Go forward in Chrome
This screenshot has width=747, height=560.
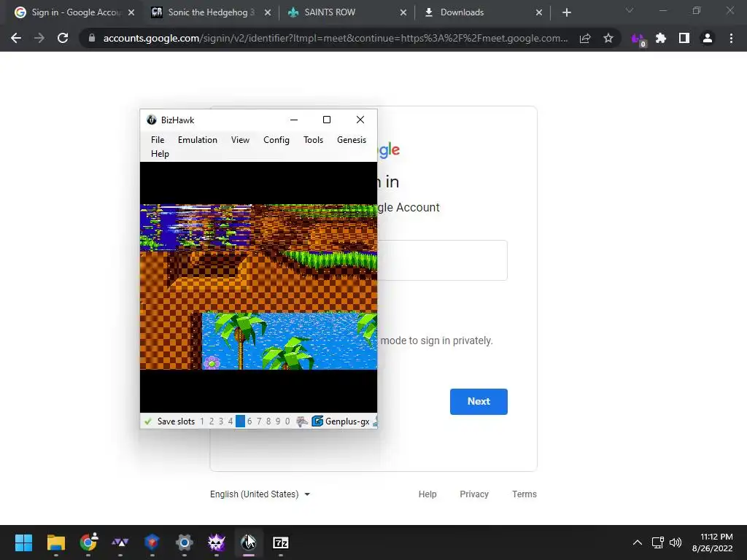[x=39, y=38]
